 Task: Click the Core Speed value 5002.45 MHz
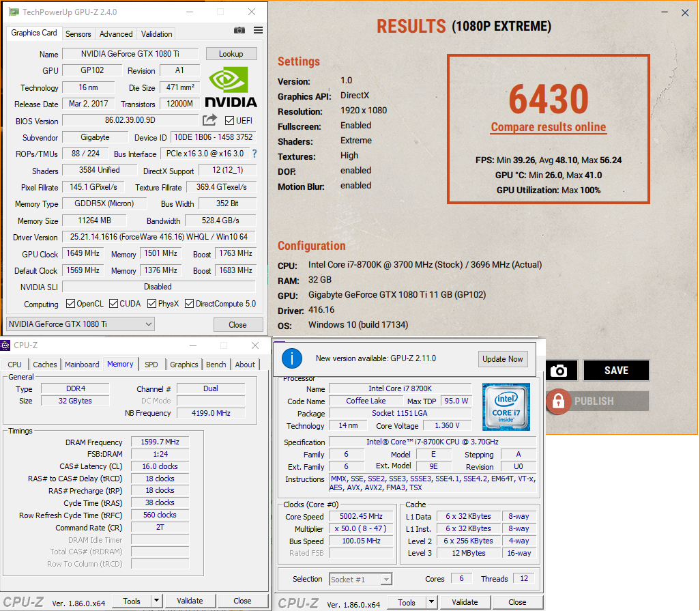tap(361, 516)
